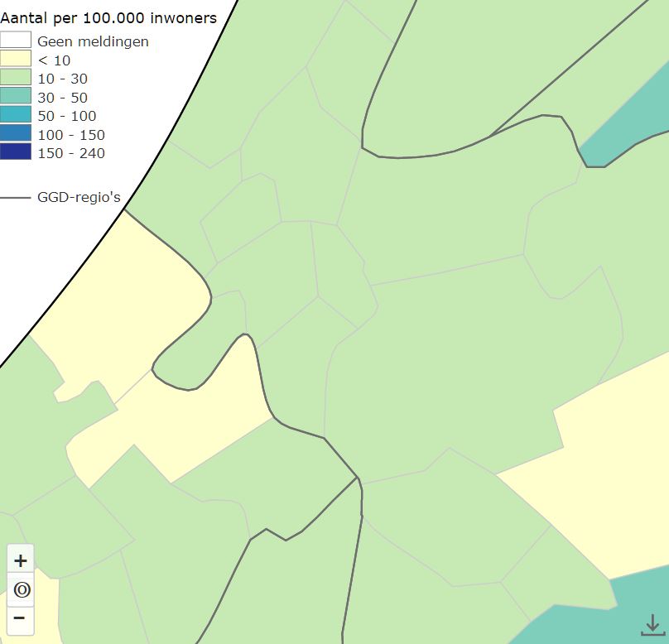The width and height of the screenshot is (669, 644).
Task: Click the 'Aantal per 100.000 inwoners' legend title
Action: [x=108, y=18]
